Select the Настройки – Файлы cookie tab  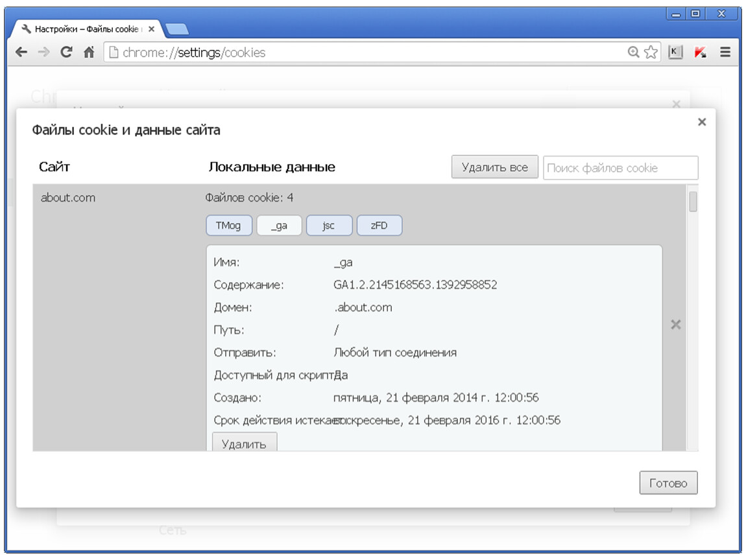pyautogui.click(x=86, y=29)
